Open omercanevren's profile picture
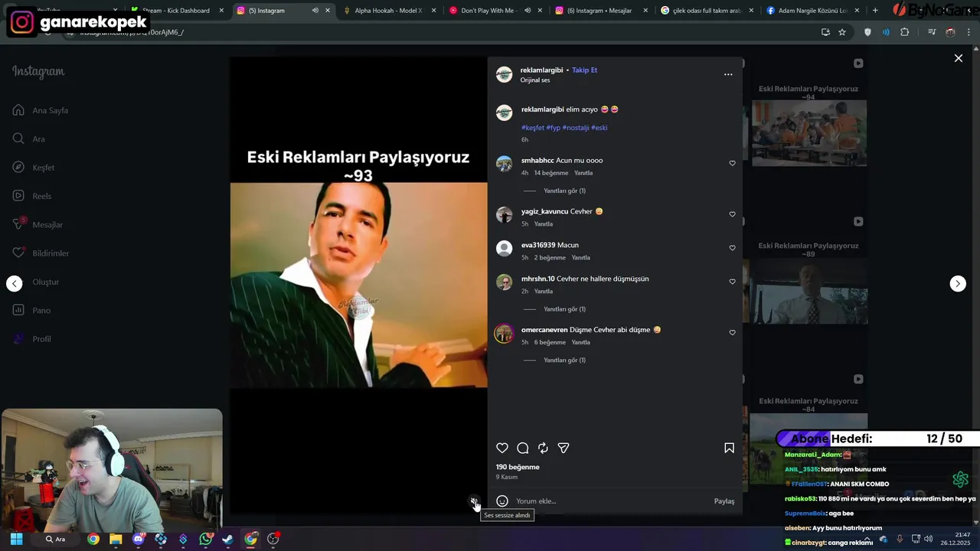 pos(504,334)
